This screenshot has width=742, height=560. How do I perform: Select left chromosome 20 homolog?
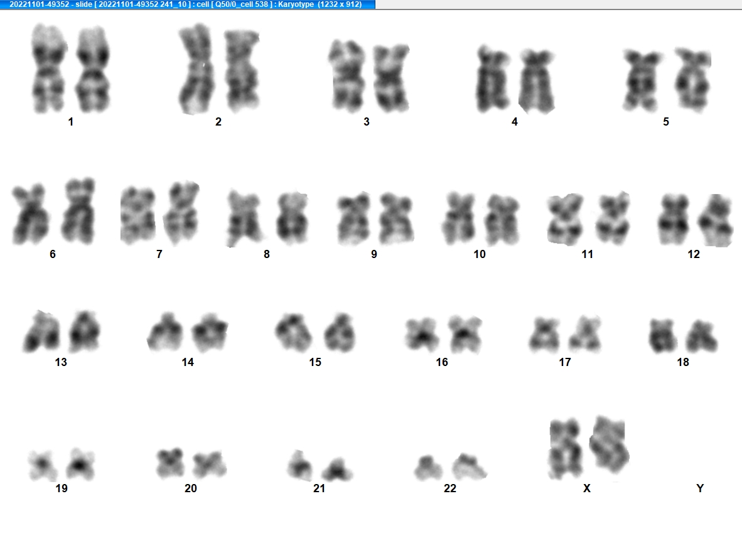coord(170,463)
